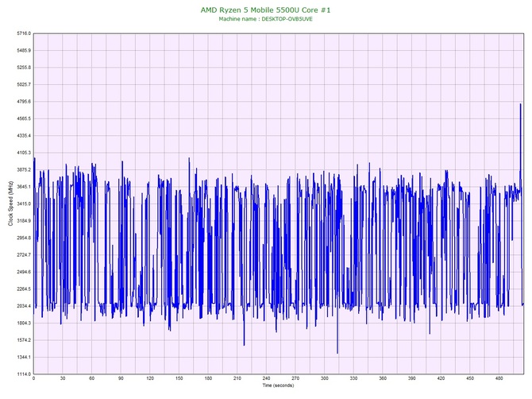Click the 420 tick on the time axis
Image resolution: width=532 pixels, height=399 pixels.
coord(441,378)
